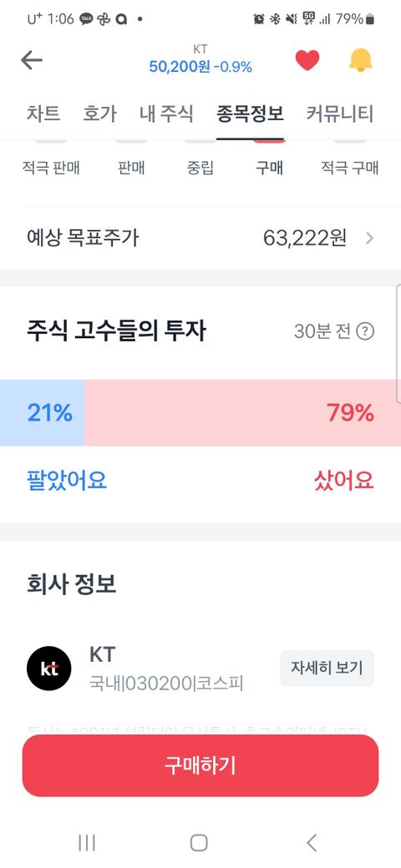Tap the red 구매하기 button
Viewport: 401px width, 868px height.
point(200,765)
